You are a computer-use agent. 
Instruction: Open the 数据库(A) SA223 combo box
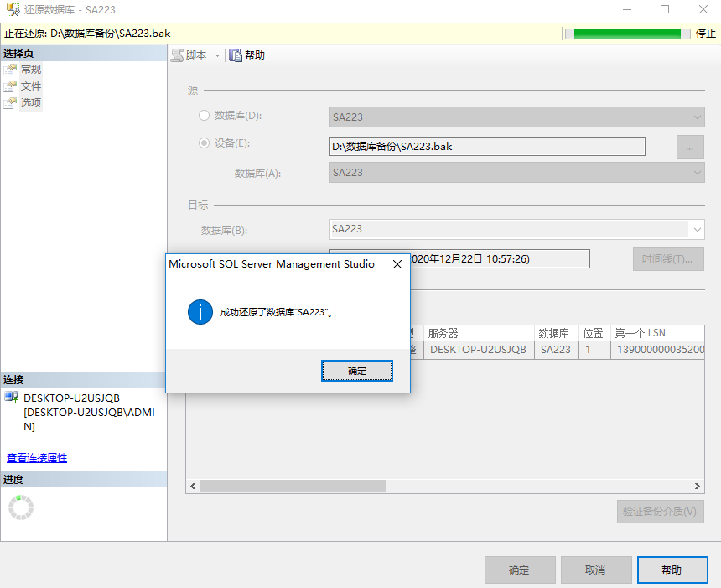(516, 173)
